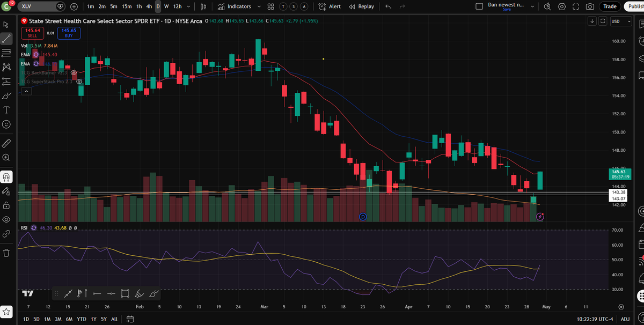
Task: Enter fullscreen mode
Action: pyautogui.click(x=576, y=6)
